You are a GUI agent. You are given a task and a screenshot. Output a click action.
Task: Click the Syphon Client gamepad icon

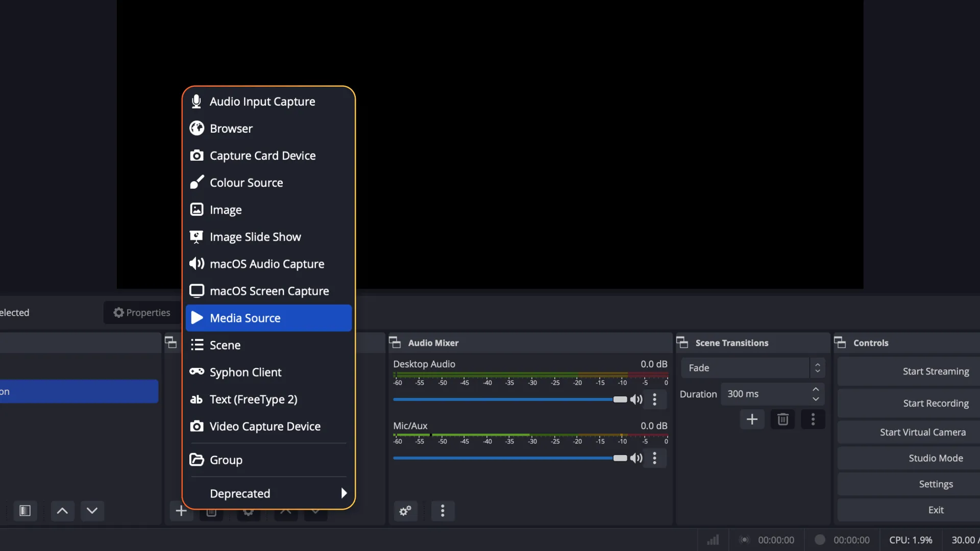[197, 371]
